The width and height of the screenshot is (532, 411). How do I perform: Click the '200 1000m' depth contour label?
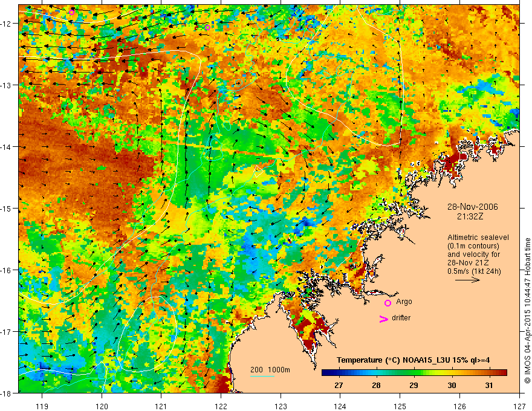click(270, 370)
